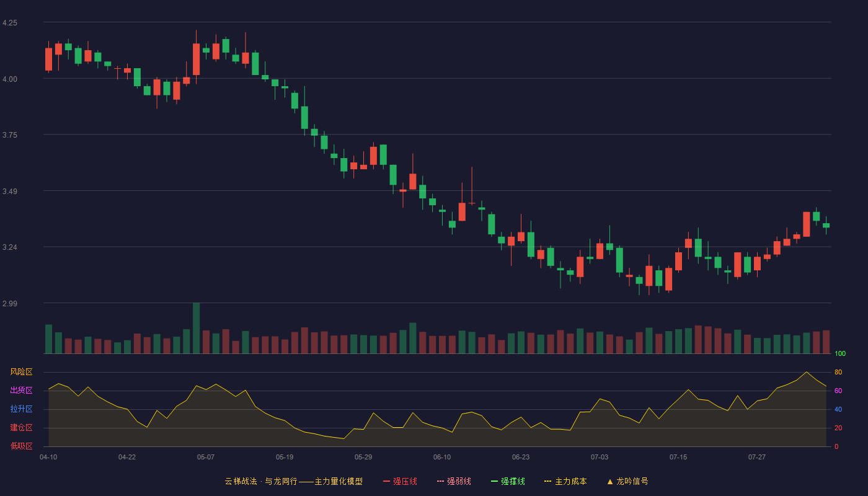Click the 3.49 price axis label
This screenshot has width=868, height=496.
10,192
